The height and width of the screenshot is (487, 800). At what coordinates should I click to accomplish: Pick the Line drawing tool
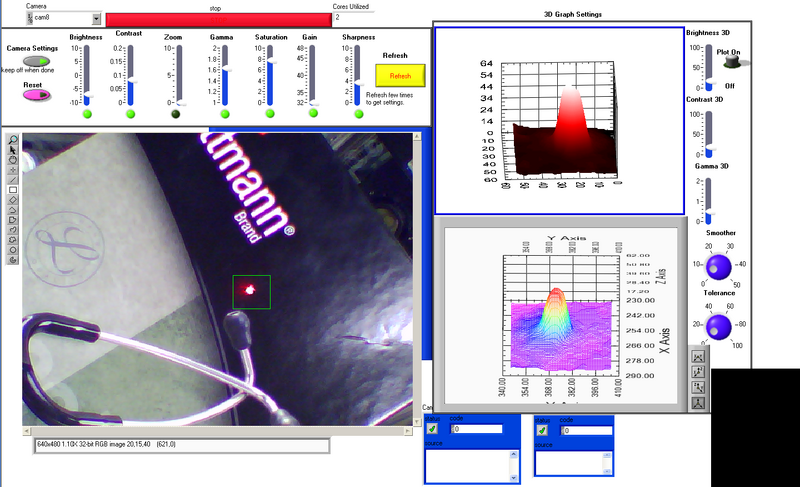pyautogui.click(x=13, y=180)
